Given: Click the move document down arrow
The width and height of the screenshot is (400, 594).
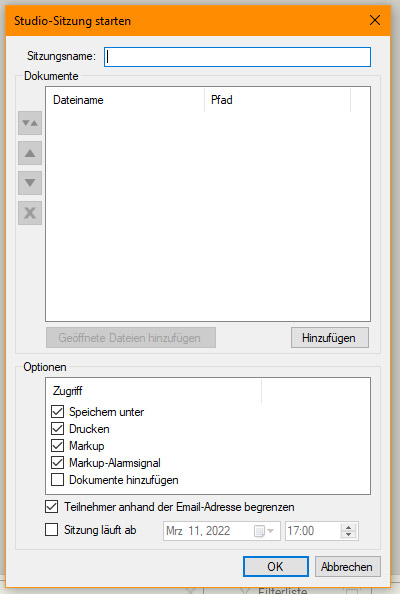Looking at the screenshot, I should (30, 183).
